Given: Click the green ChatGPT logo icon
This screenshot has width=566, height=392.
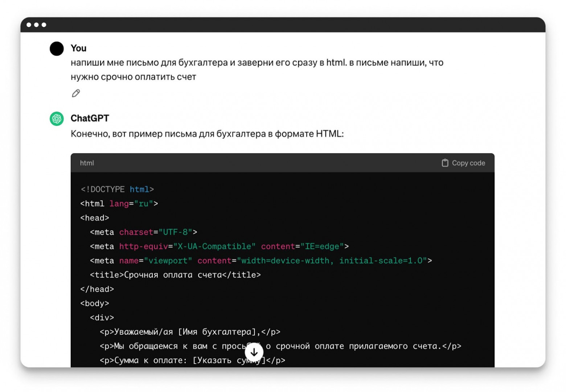Looking at the screenshot, I should click(56, 118).
